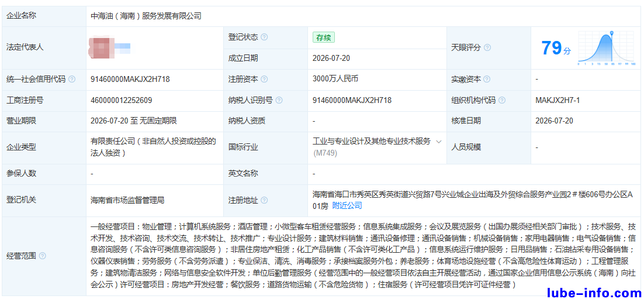Click help icon next to 组织机构代码
Image resolution: width=644 pixels, height=299 pixels.
[x=502, y=100]
